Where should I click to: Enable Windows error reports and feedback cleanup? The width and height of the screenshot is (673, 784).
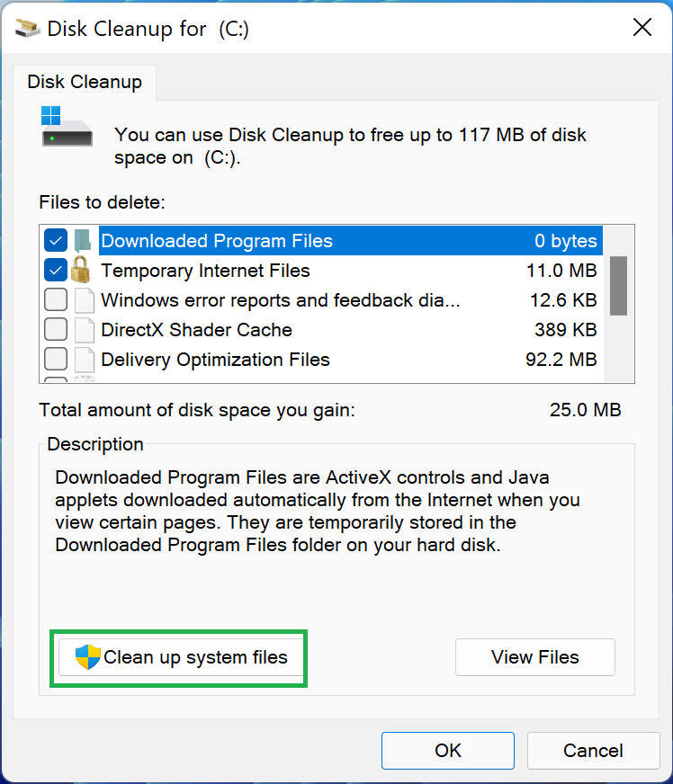[55, 299]
